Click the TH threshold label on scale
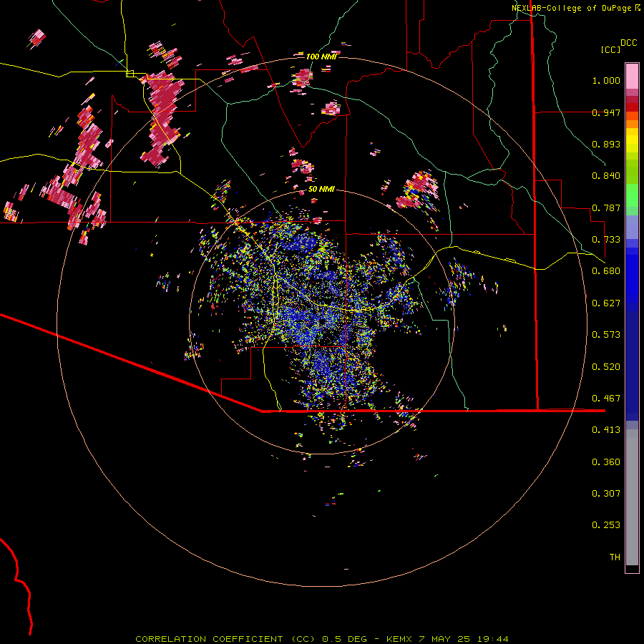The width and height of the screenshot is (644, 644). pyautogui.click(x=615, y=557)
